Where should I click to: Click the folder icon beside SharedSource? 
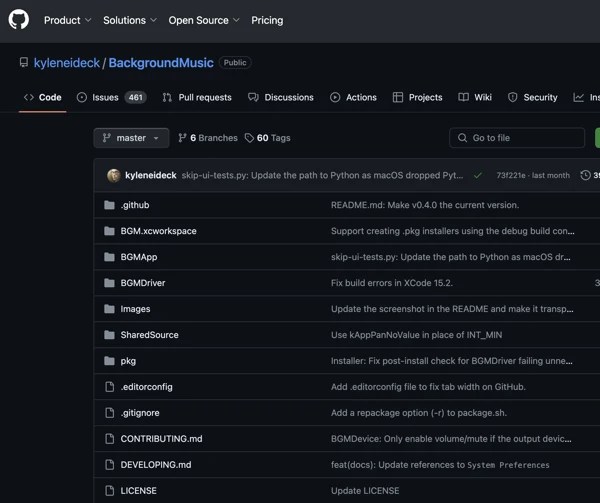(109, 335)
